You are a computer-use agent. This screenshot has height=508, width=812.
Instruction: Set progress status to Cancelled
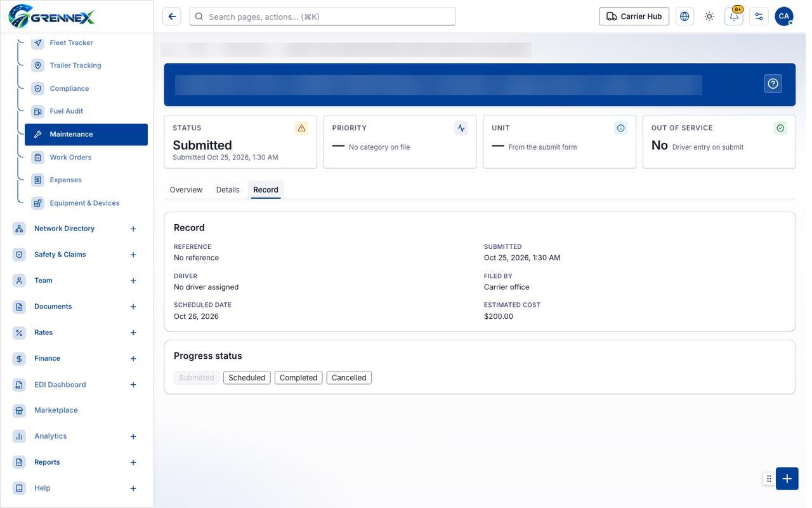349,378
